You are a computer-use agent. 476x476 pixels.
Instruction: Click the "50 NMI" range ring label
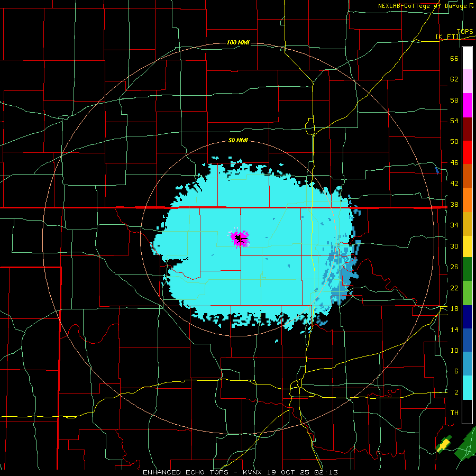[x=239, y=140]
